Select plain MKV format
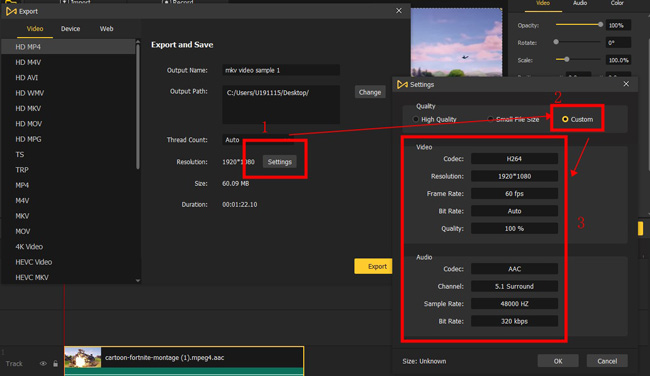The width and height of the screenshot is (650, 376). pyautogui.click(x=68, y=216)
